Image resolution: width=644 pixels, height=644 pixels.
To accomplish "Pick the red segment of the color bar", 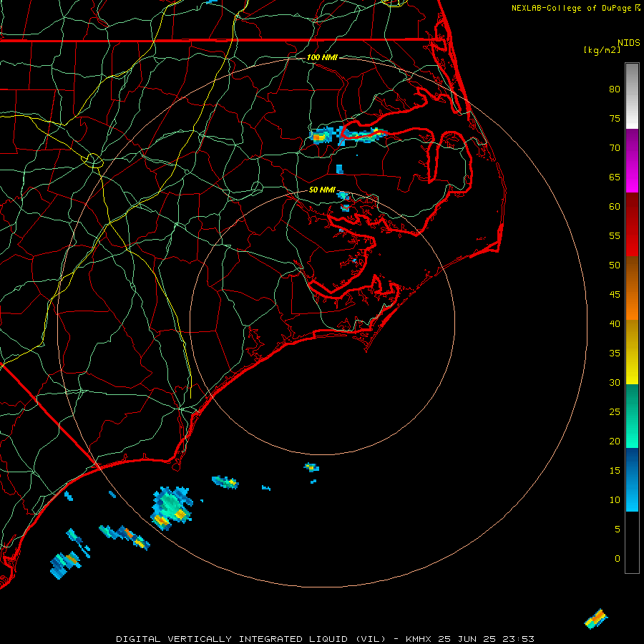I will click(x=632, y=225).
